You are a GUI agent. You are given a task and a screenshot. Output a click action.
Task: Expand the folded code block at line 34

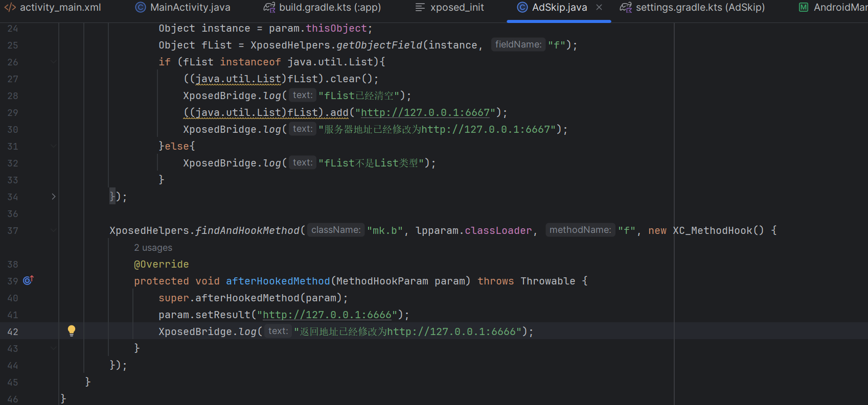point(54,197)
